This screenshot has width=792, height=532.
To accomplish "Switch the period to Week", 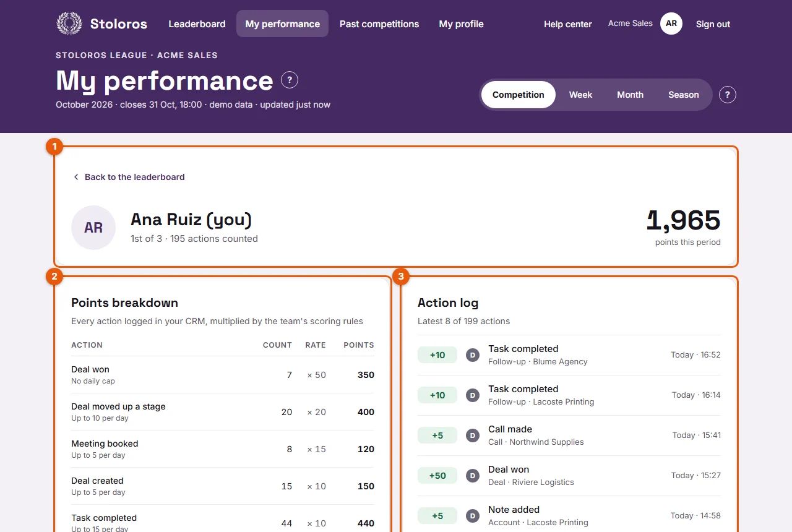I will (581, 95).
